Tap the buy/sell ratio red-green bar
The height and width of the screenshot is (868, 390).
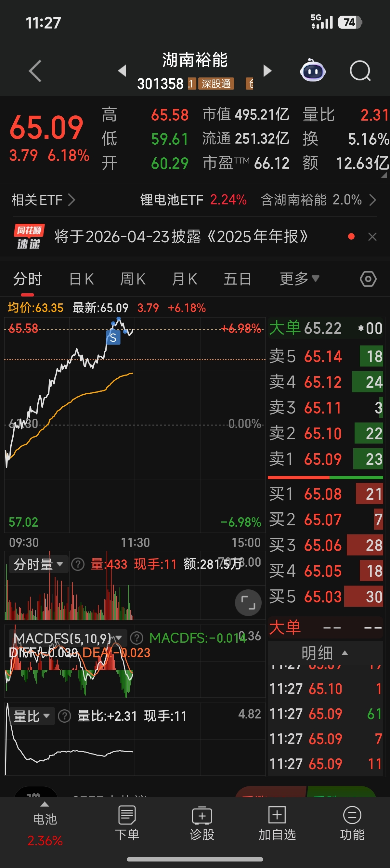pyautogui.click(x=325, y=478)
